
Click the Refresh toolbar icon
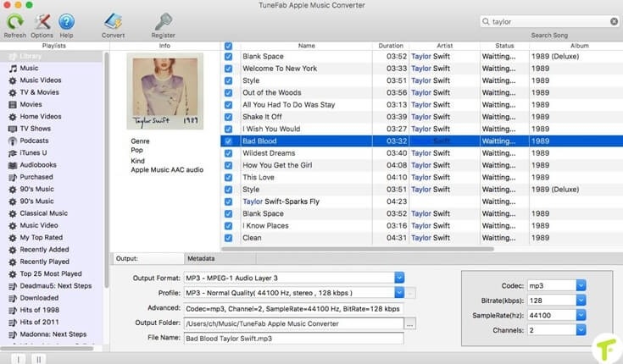[x=14, y=22]
